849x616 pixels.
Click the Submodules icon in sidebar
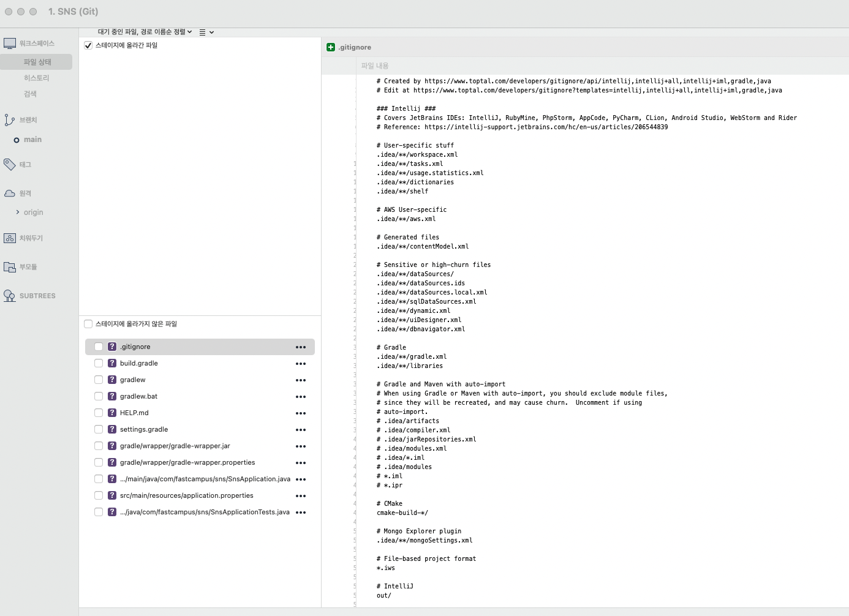(10, 267)
